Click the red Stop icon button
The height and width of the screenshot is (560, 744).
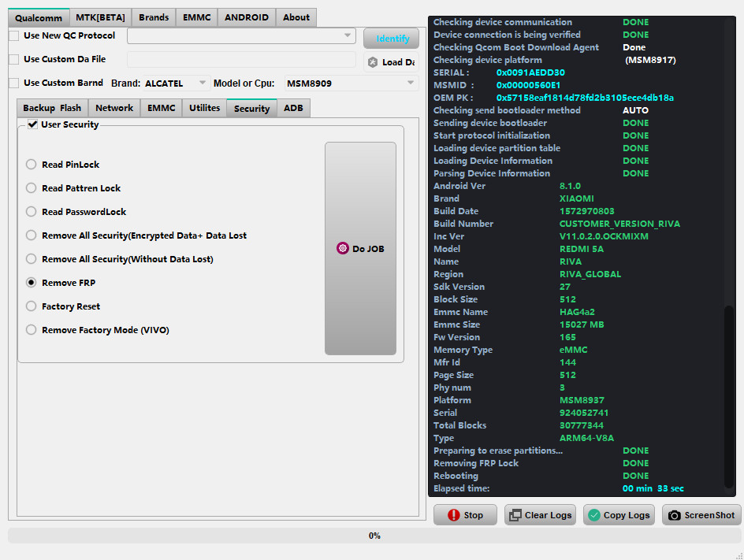453,515
